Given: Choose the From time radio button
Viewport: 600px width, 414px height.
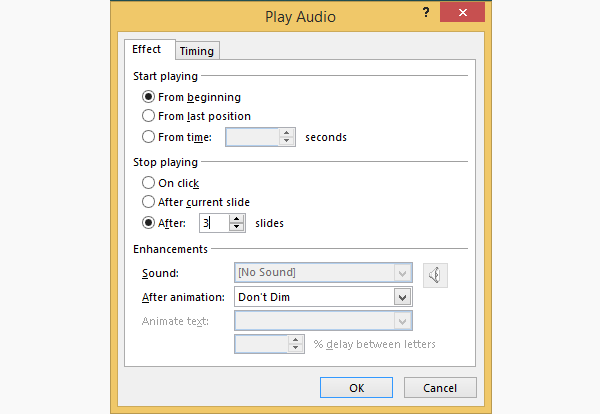Looking at the screenshot, I should 149,137.
